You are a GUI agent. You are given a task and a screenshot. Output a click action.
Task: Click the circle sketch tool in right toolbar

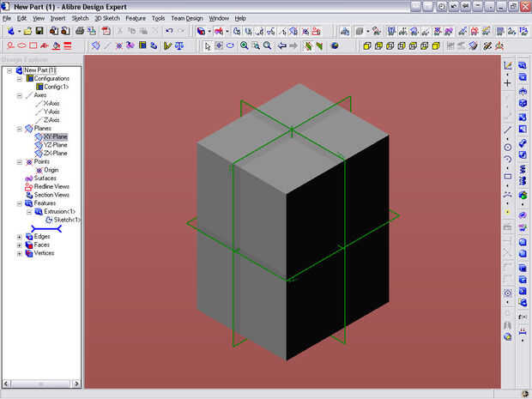point(508,147)
